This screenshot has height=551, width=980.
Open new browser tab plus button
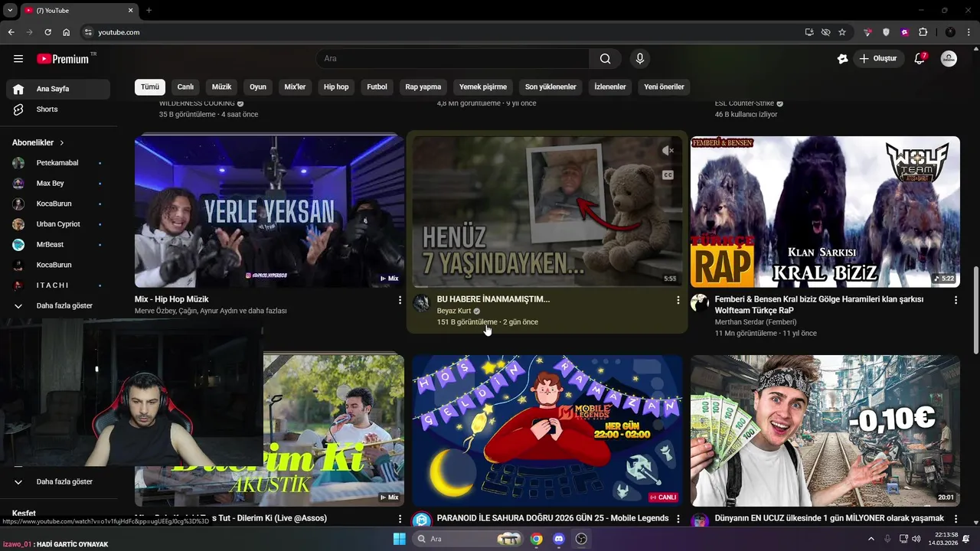point(149,10)
